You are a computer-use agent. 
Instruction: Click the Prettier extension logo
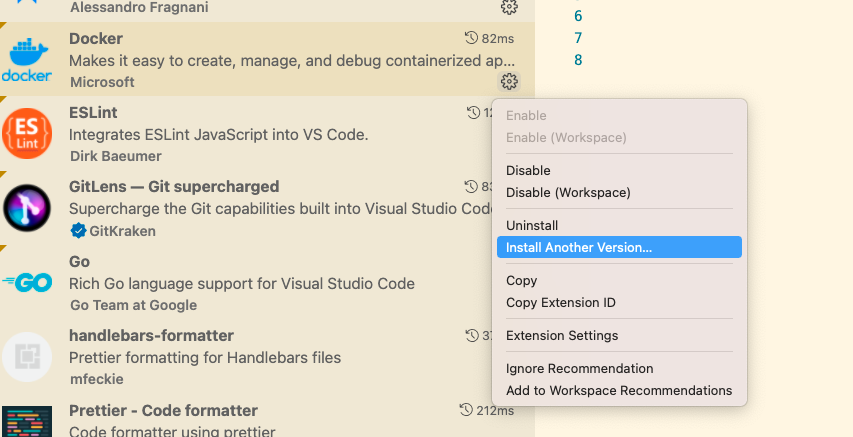pyautogui.click(x=27, y=421)
